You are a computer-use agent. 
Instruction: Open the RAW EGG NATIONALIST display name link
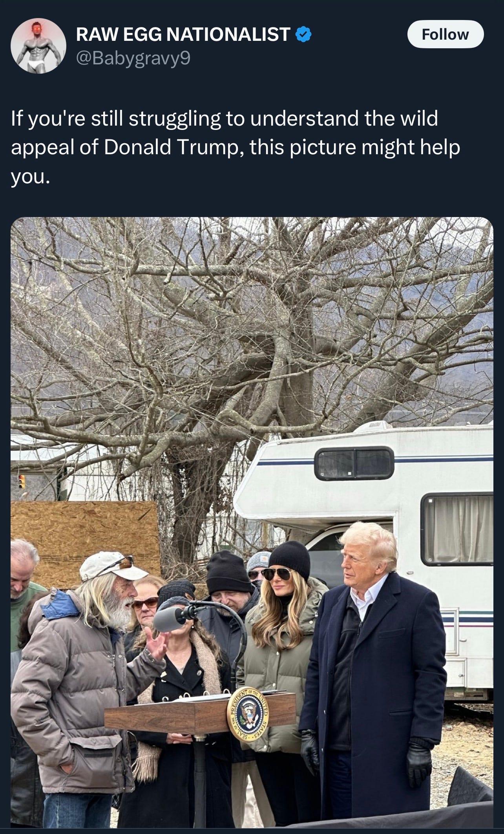pos(183,35)
